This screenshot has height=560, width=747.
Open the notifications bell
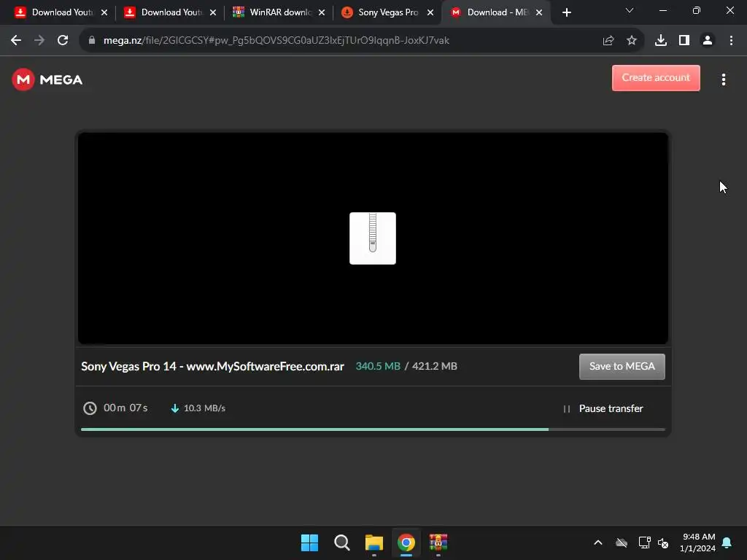pyautogui.click(x=727, y=542)
